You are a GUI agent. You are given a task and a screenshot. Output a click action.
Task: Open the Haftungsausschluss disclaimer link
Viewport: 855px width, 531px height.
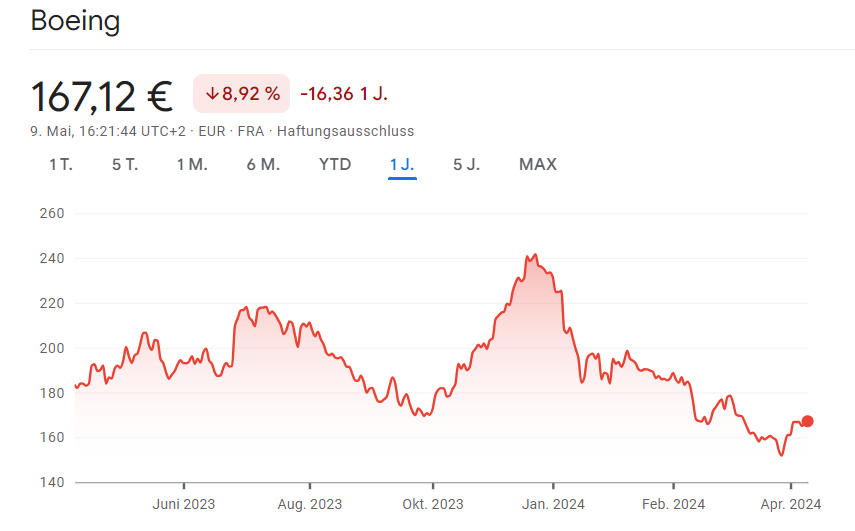pyautogui.click(x=345, y=131)
